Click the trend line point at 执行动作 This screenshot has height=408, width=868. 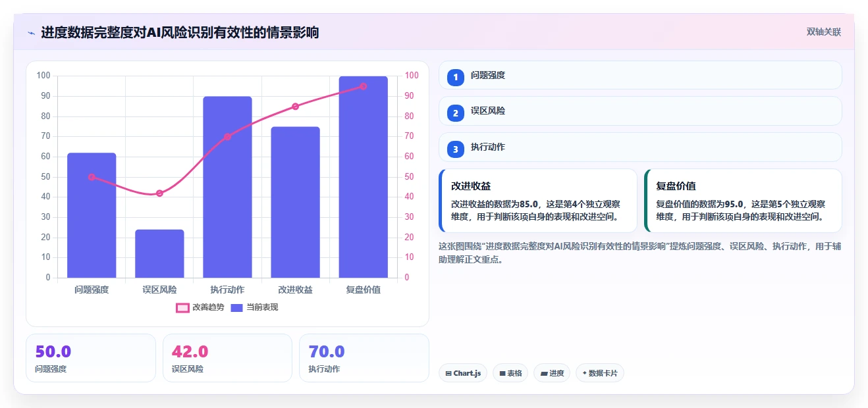click(x=227, y=137)
